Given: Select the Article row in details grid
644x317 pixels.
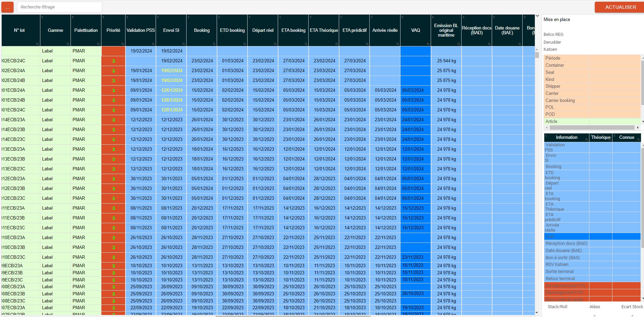Looking at the screenshot, I should [x=592, y=122].
